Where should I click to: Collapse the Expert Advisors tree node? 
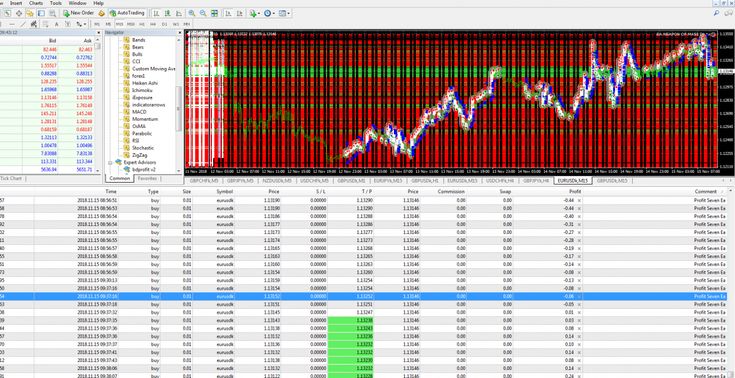click(110, 162)
